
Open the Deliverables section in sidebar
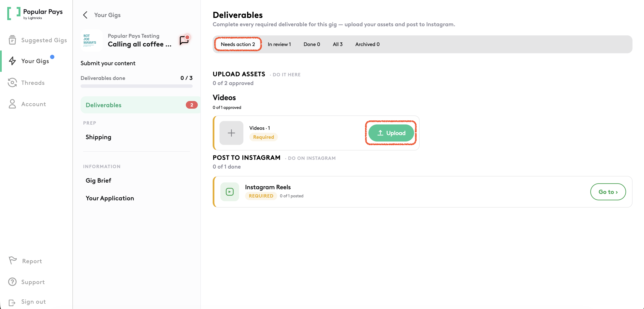140,105
